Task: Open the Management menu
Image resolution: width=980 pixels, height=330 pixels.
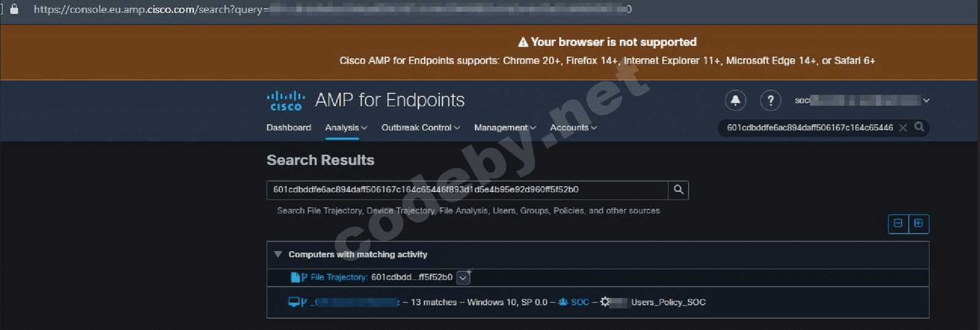Action: [x=505, y=127]
